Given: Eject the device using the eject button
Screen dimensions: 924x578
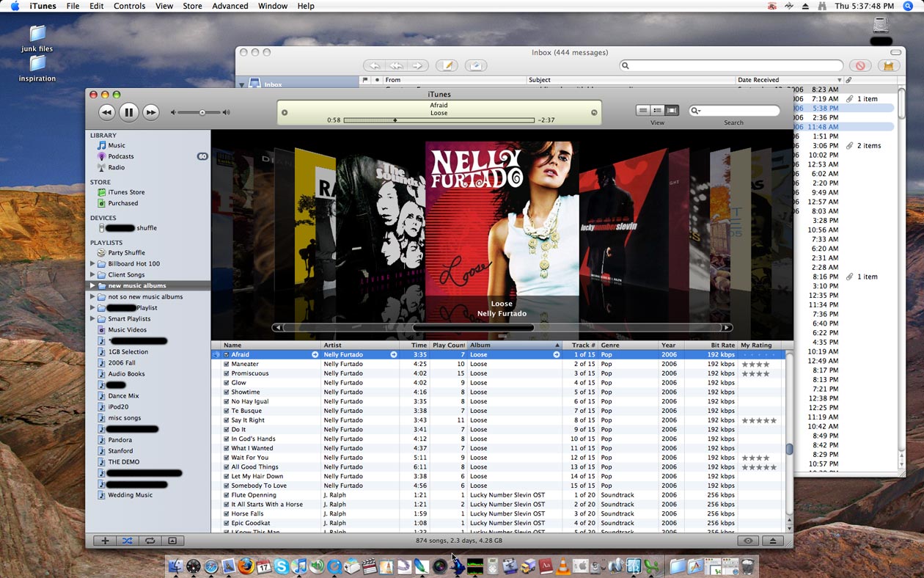Looking at the screenshot, I should coord(772,541).
